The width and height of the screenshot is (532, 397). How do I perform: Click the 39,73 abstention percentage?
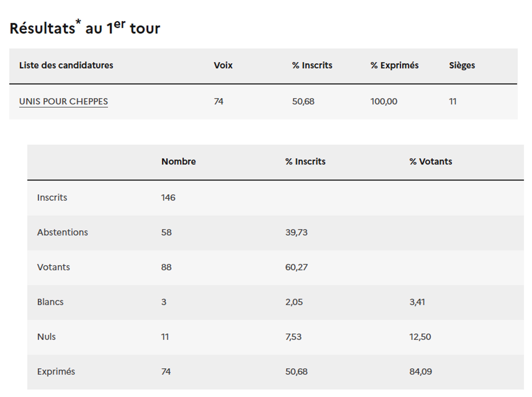(x=296, y=232)
